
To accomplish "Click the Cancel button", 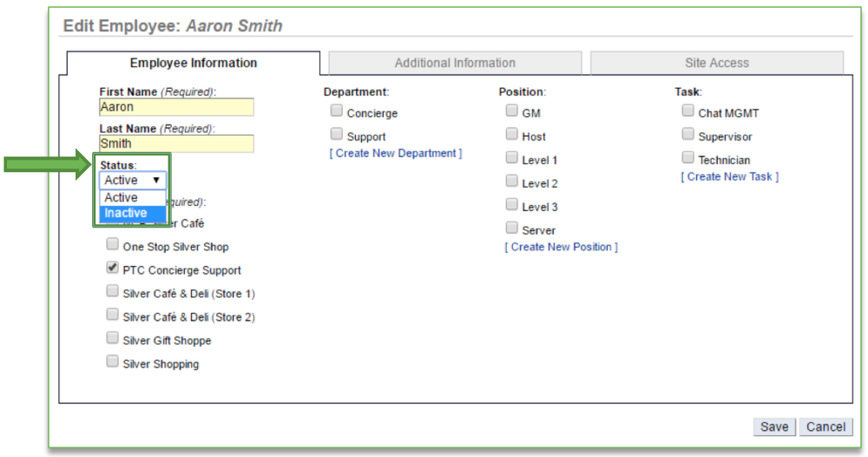I will pos(825,427).
